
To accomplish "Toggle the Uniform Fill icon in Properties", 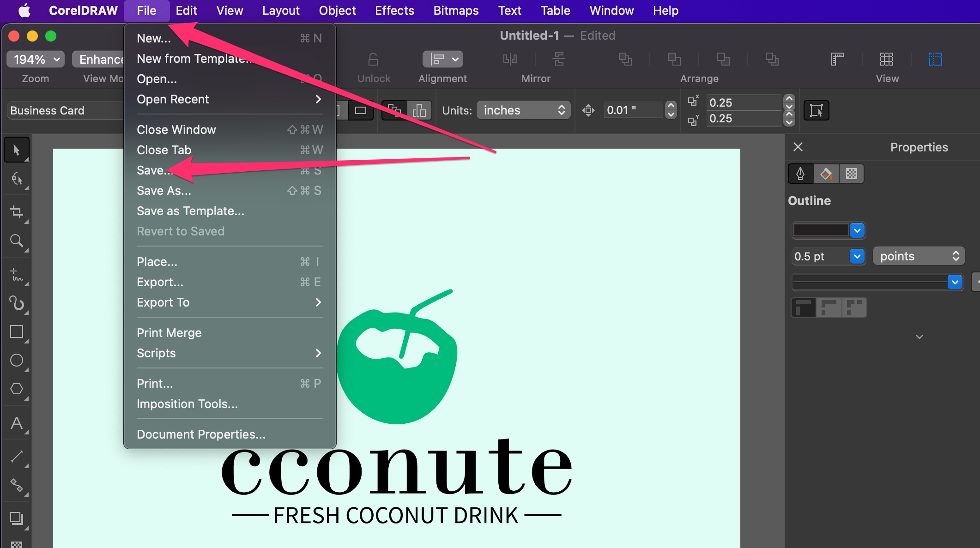I will coord(826,174).
